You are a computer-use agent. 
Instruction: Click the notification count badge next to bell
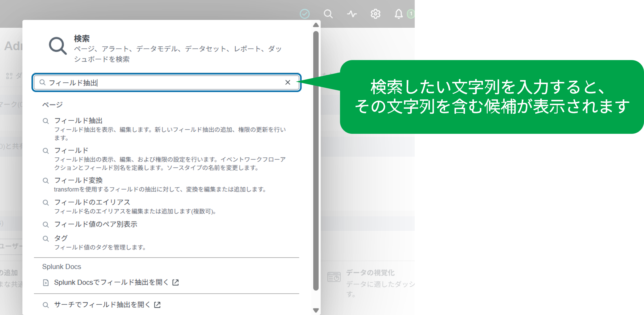[x=411, y=14]
